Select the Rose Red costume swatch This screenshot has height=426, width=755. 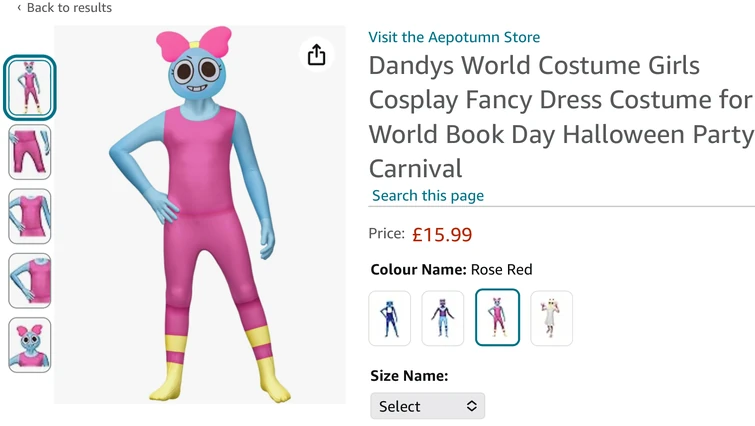click(497, 317)
